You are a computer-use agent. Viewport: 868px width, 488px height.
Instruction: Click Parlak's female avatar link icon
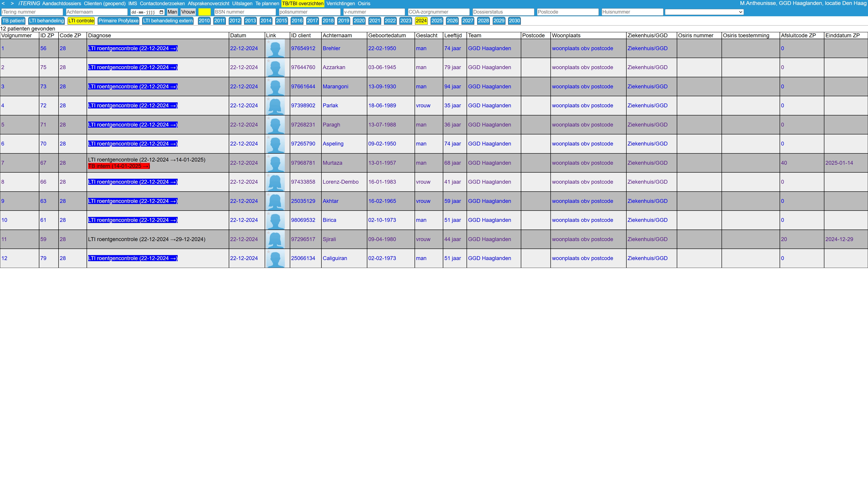[x=275, y=106]
